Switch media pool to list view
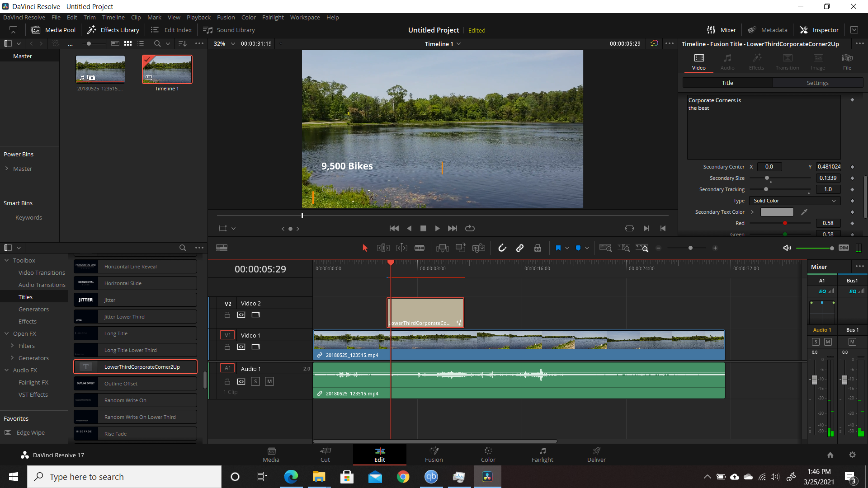 pos(141,43)
